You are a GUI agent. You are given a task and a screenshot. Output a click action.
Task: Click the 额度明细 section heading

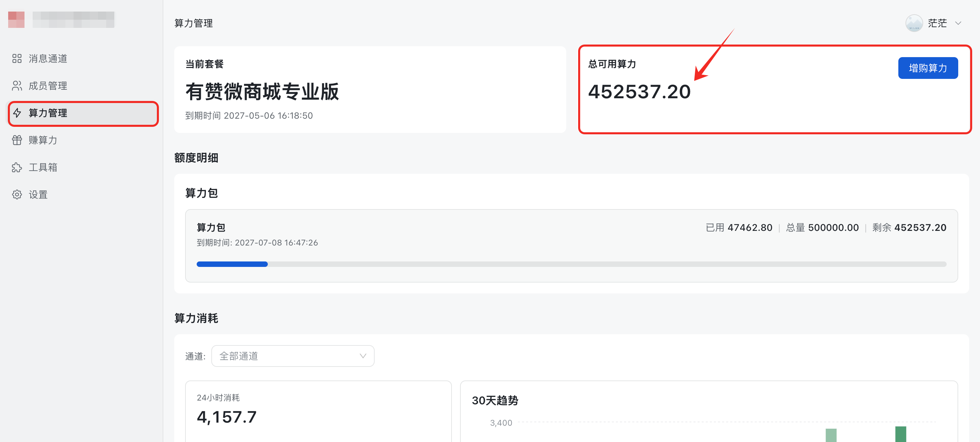[196, 158]
